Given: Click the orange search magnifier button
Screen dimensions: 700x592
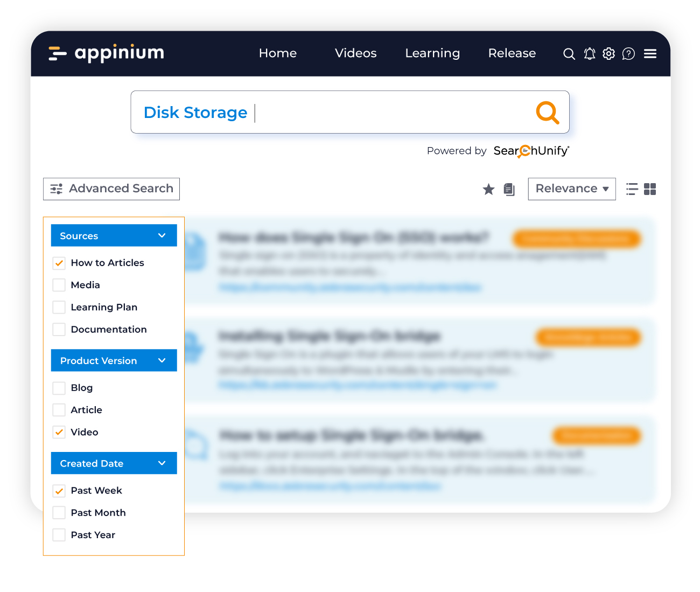Looking at the screenshot, I should 548,113.
